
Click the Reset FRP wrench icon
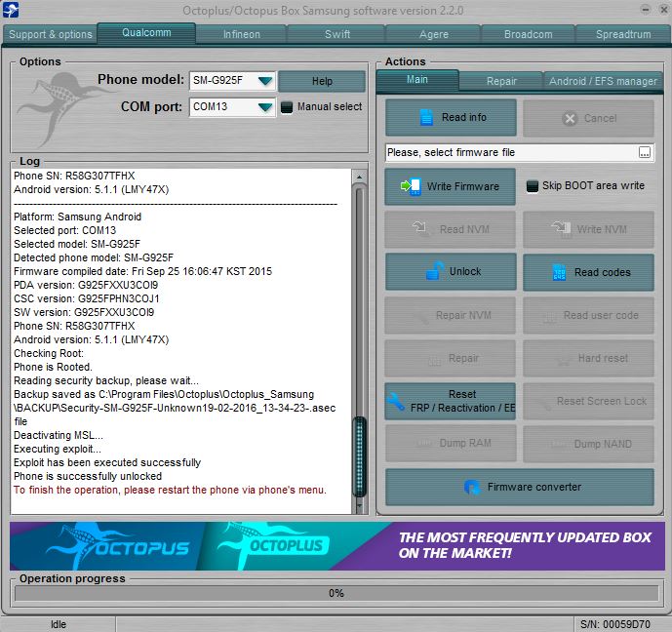(395, 402)
